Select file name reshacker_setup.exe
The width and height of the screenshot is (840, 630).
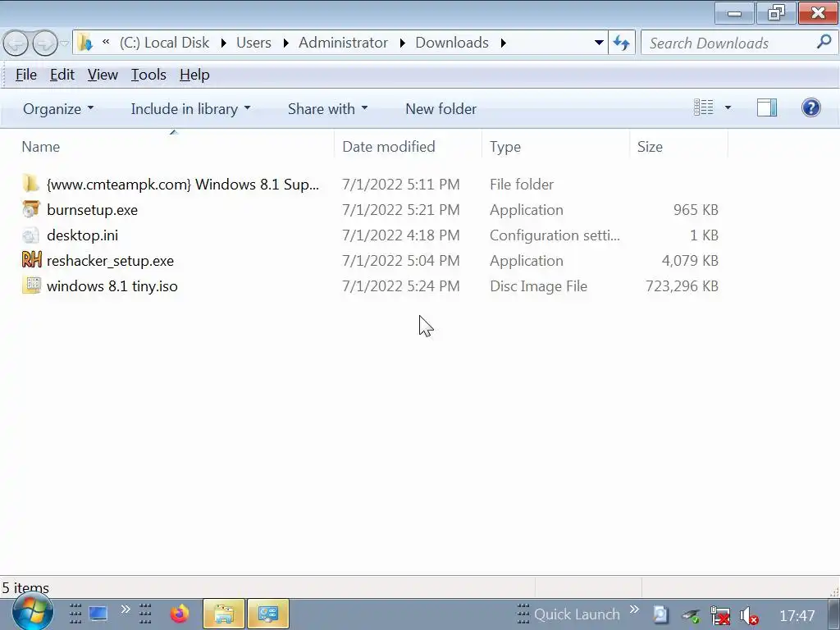(111, 261)
